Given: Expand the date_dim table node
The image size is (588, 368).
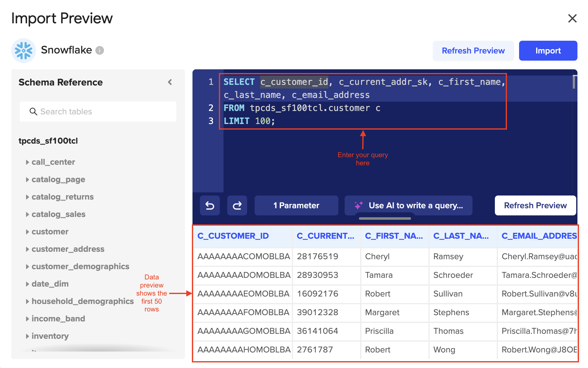Looking at the screenshot, I should click(x=27, y=284).
